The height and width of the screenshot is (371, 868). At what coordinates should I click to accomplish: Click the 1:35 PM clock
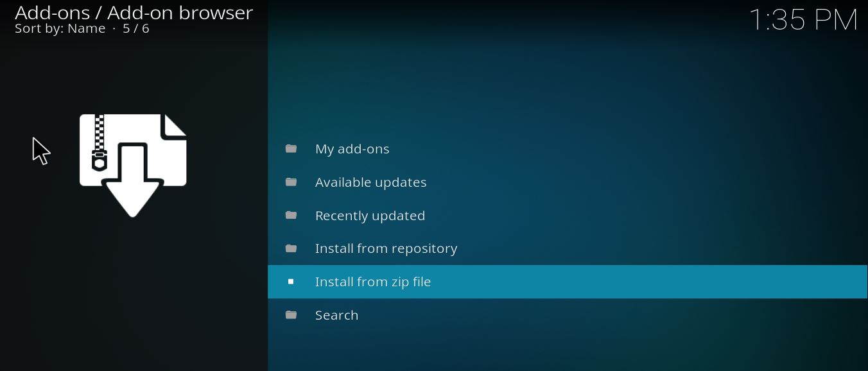(803, 20)
